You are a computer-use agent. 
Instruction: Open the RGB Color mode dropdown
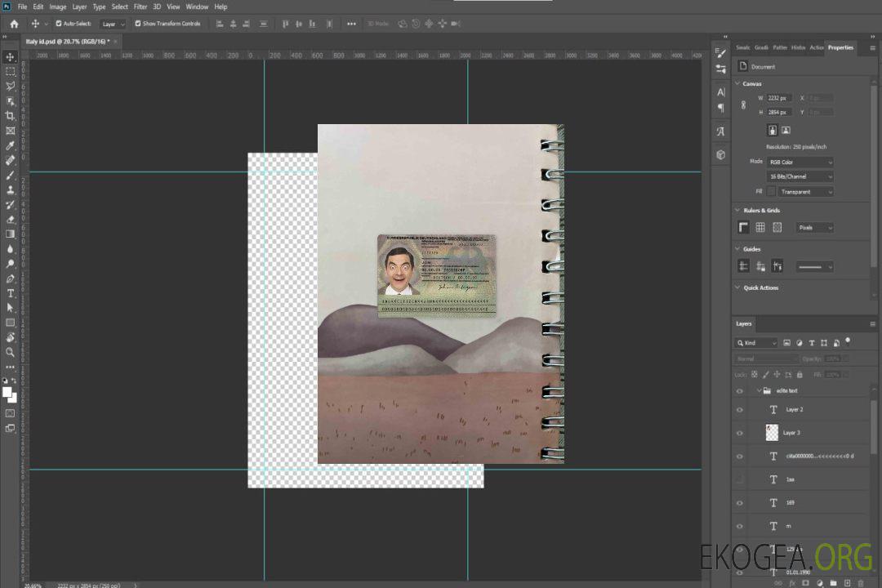pyautogui.click(x=800, y=162)
